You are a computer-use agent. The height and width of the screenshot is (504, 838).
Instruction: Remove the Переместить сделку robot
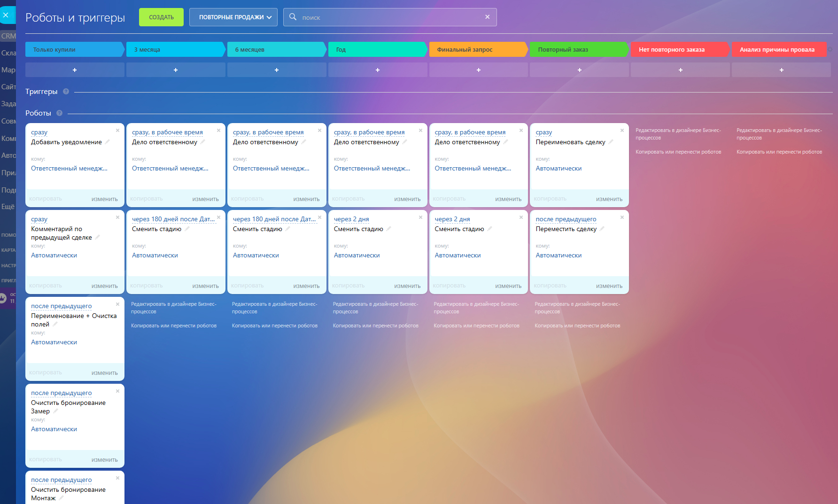coord(622,217)
